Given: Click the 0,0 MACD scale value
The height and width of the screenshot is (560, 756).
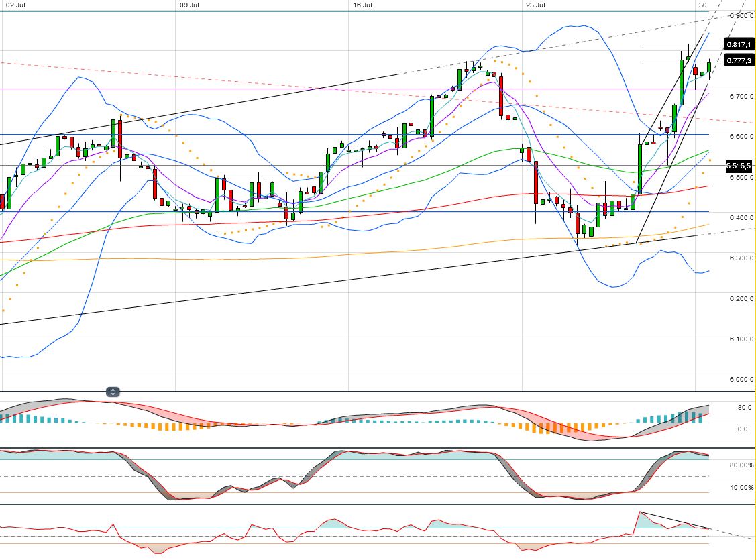Looking at the screenshot, I should (x=743, y=429).
